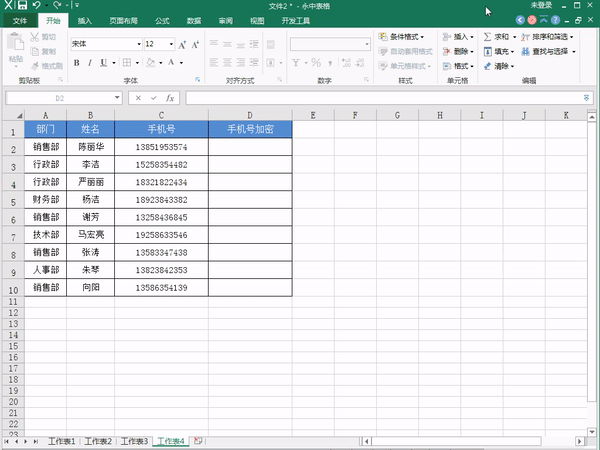Viewport: 600px width, 450px height.
Task: Click the comma style icon
Action: (330, 62)
